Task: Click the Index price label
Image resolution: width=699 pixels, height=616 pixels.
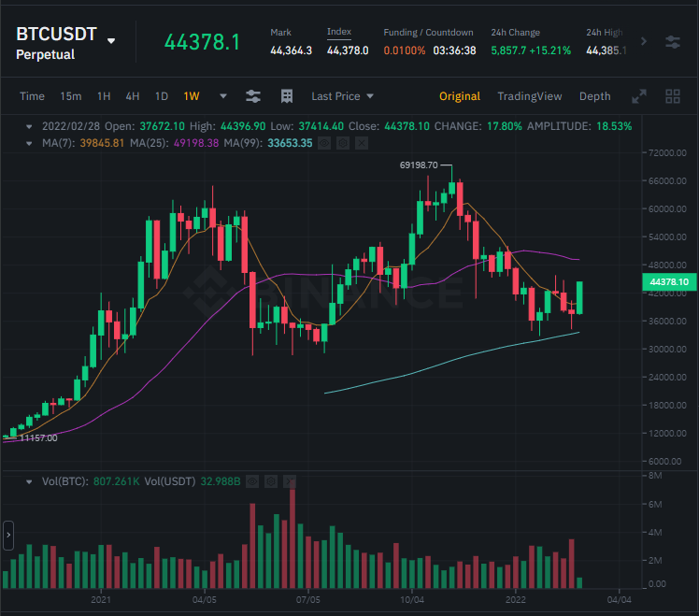Action: [339, 32]
